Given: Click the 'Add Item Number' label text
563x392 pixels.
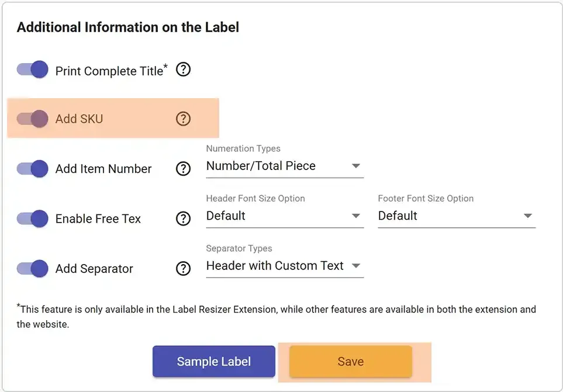Looking at the screenshot, I should [103, 169].
